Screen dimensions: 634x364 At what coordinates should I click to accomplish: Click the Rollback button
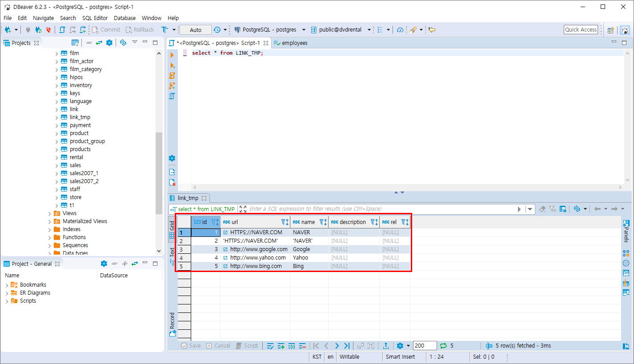click(140, 30)
